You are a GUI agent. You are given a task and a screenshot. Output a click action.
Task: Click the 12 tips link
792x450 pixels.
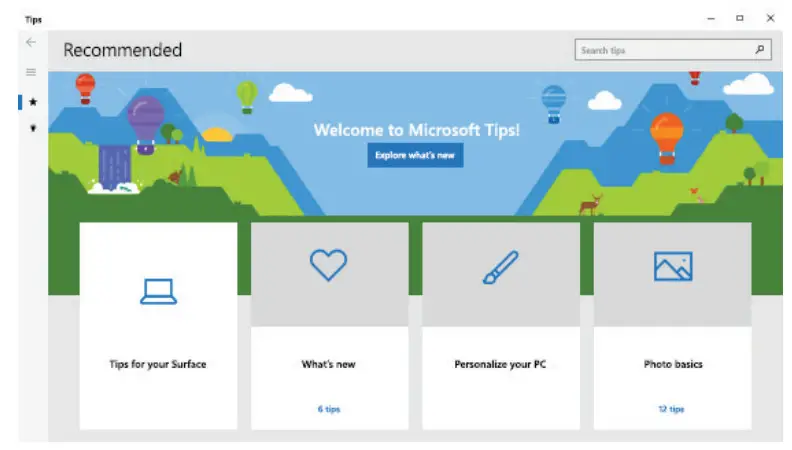tap(671, 409)
